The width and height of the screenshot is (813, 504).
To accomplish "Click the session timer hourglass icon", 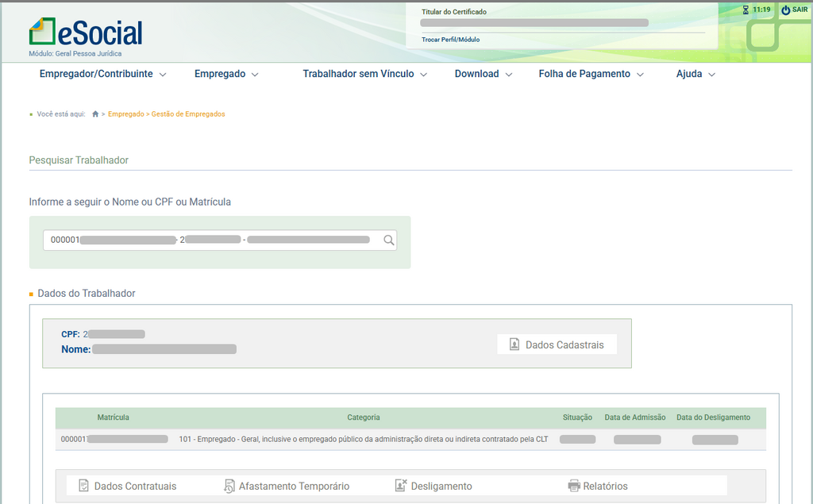I will [x=746, y=10].
